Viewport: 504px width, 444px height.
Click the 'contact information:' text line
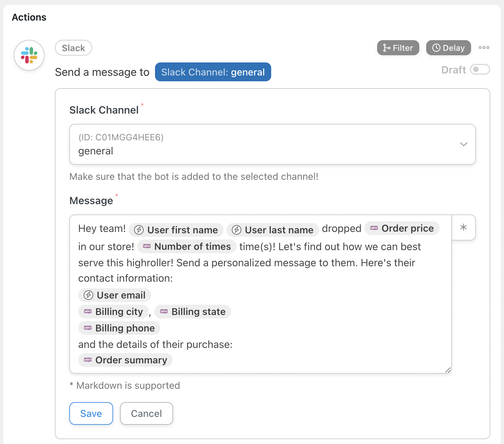pos(125,278)
